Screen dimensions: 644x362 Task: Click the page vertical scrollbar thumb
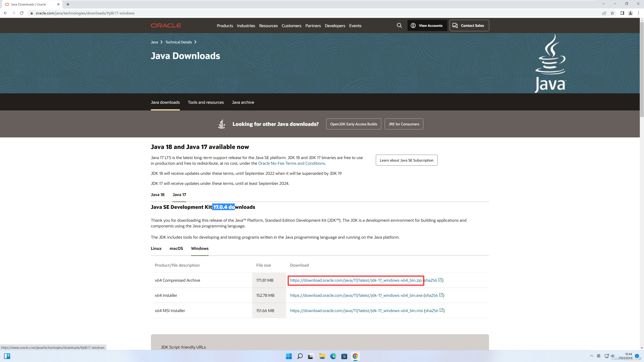[x=642, y=69]
